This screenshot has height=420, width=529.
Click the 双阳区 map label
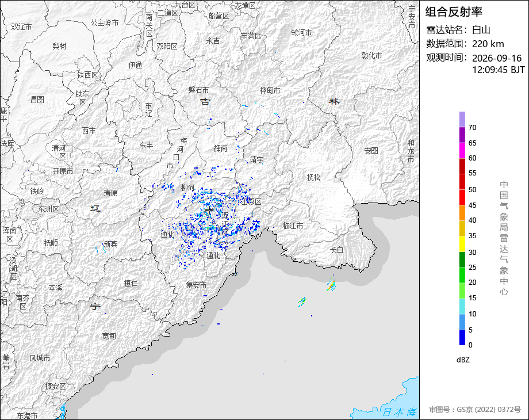click(x=167, y=46)
